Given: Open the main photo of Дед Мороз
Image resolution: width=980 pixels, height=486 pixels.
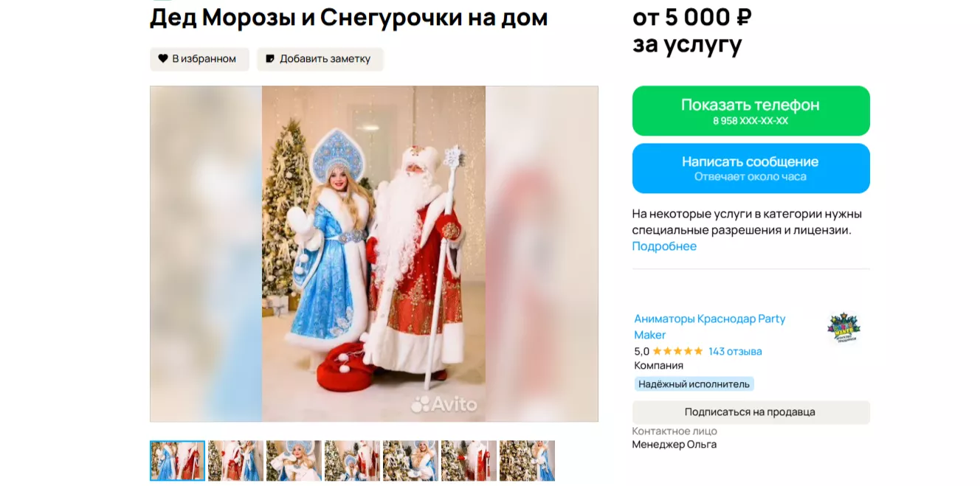Looking at the screenshot, I should tap(373, 254).
